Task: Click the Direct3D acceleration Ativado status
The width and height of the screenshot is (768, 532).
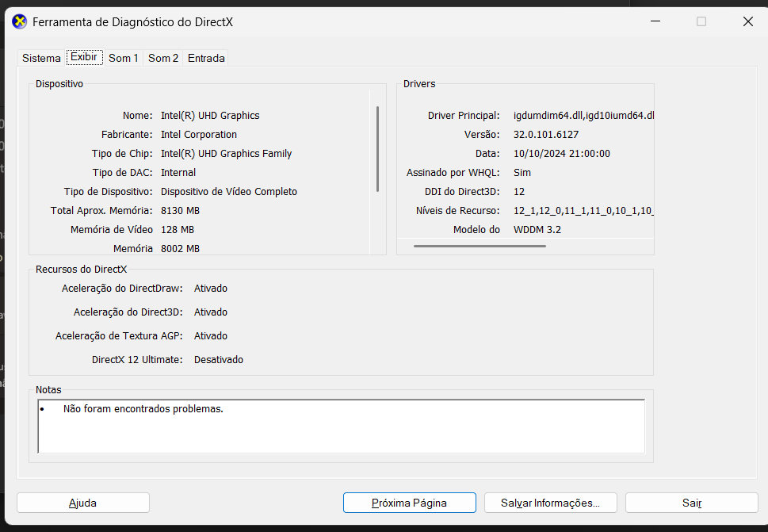Action: click(x=211, y=312)
